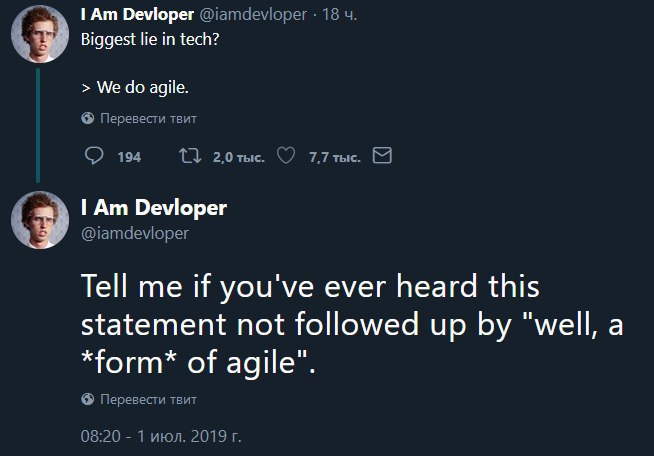Click @iamdevloper handle under the large name

click(135, 233)
